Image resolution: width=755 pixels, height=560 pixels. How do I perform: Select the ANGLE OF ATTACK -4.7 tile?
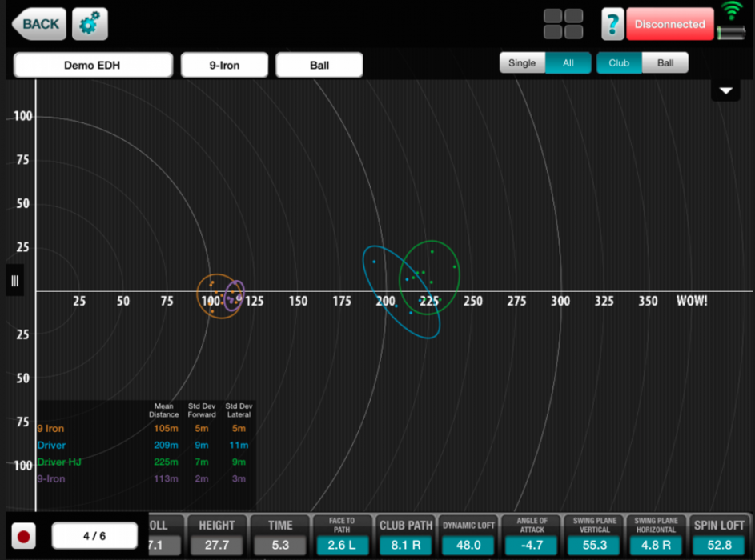[x=532, y=535]
